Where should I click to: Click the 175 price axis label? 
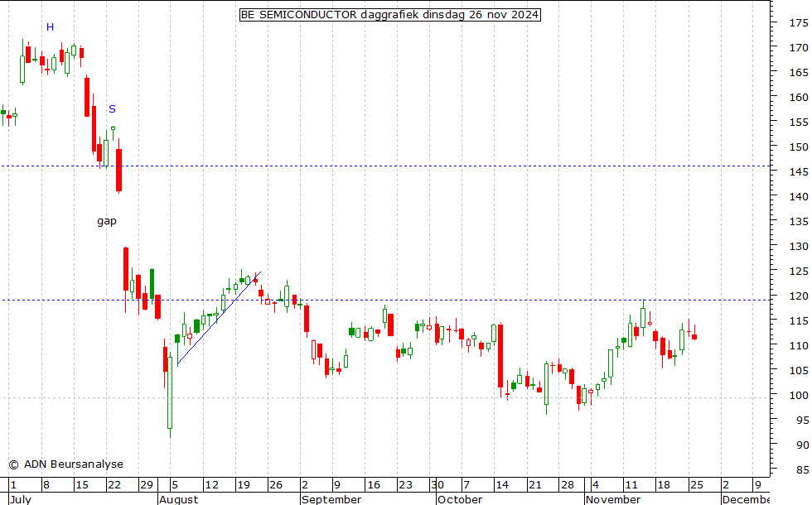pyautogui.click(x=799, y=23)
